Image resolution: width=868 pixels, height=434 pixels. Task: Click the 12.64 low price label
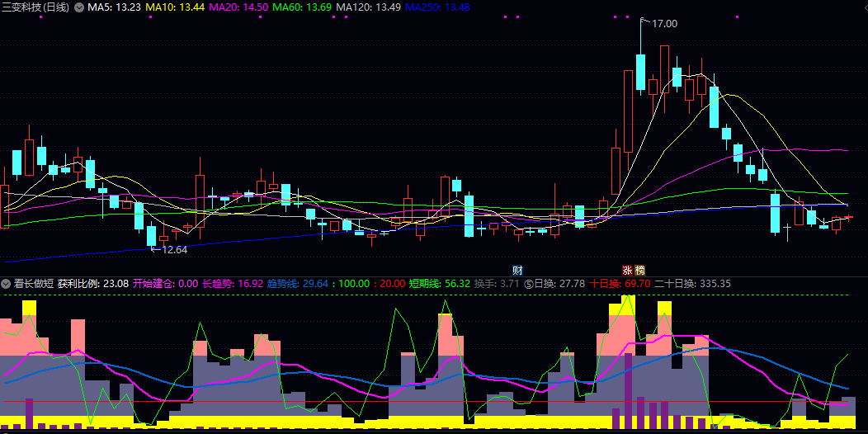[174, 250]
